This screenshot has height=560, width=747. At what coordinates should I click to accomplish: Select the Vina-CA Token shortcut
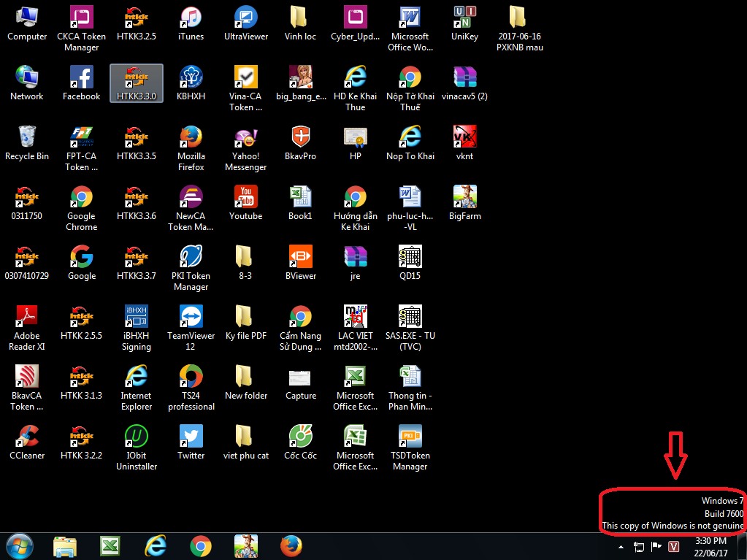(x=246, y=88)
